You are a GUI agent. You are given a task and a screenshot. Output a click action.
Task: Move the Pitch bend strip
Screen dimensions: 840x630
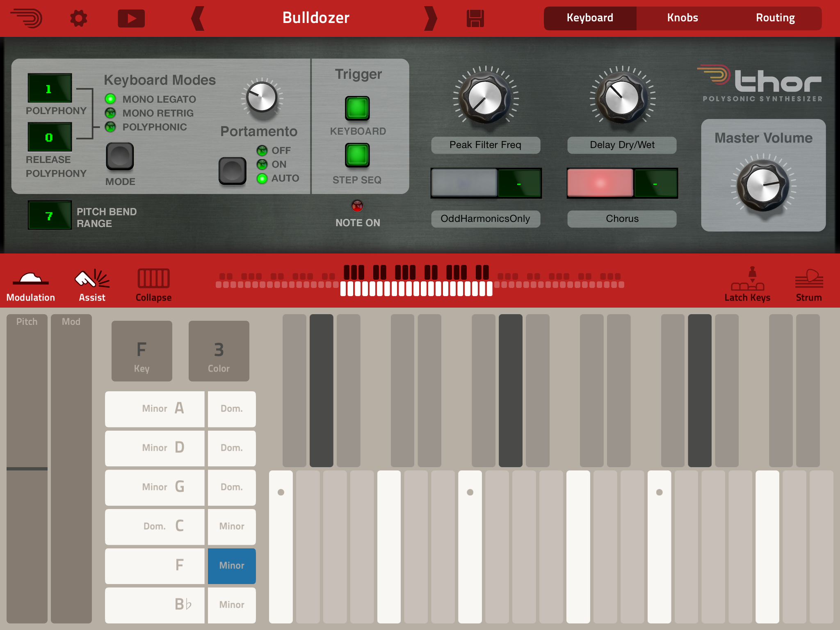(x=27, y=469)
